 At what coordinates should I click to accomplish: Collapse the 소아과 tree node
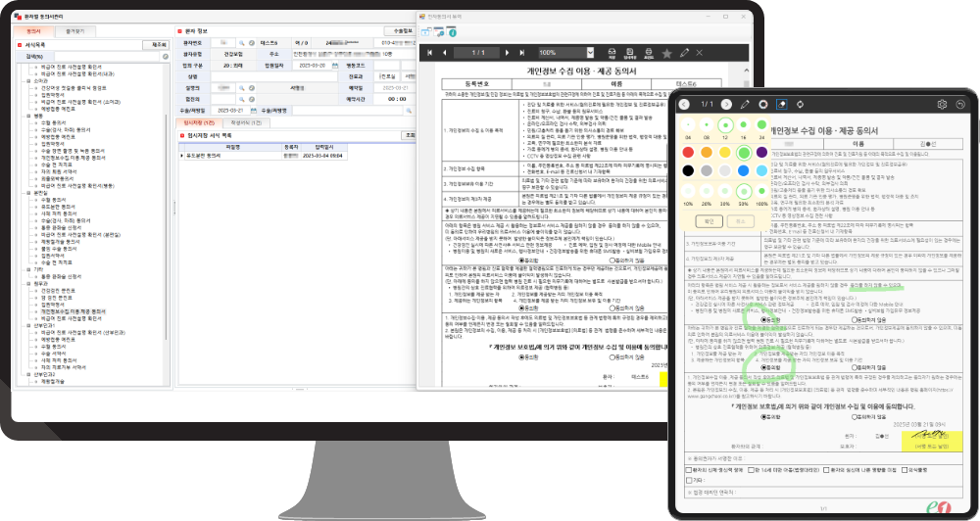point(30,80)
